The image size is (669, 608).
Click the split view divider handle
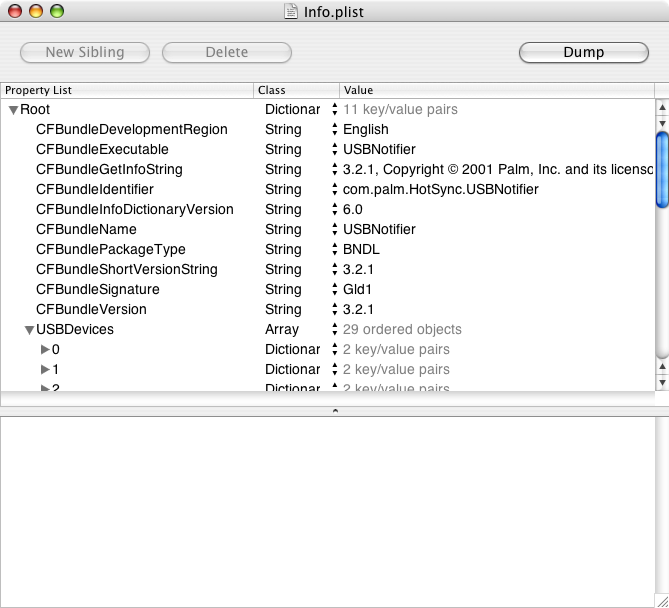(x=335, y=411)
